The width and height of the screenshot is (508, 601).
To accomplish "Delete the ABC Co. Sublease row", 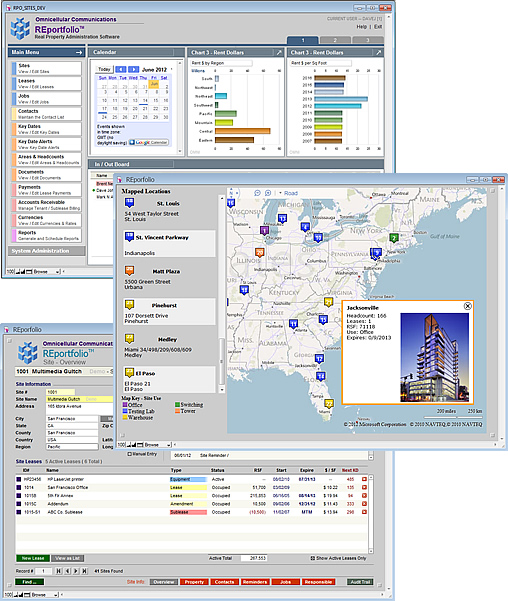I will click(x=364, y=512).
